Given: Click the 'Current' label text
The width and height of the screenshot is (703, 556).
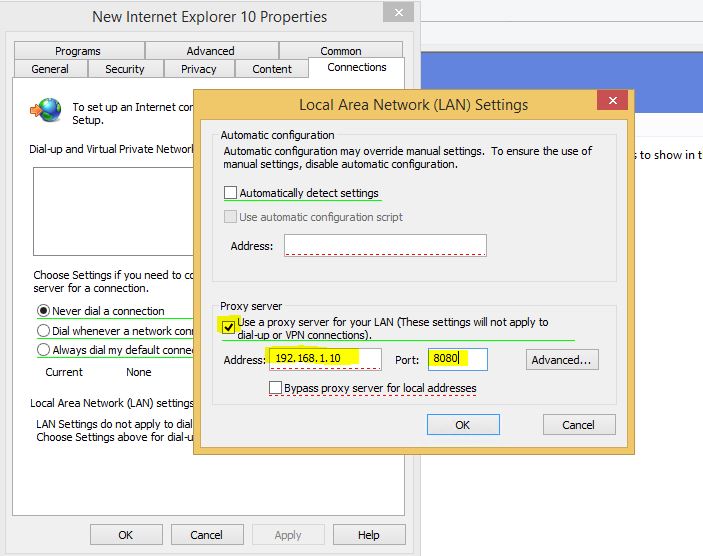Looking at the screenshot, I should pos(64,372).
